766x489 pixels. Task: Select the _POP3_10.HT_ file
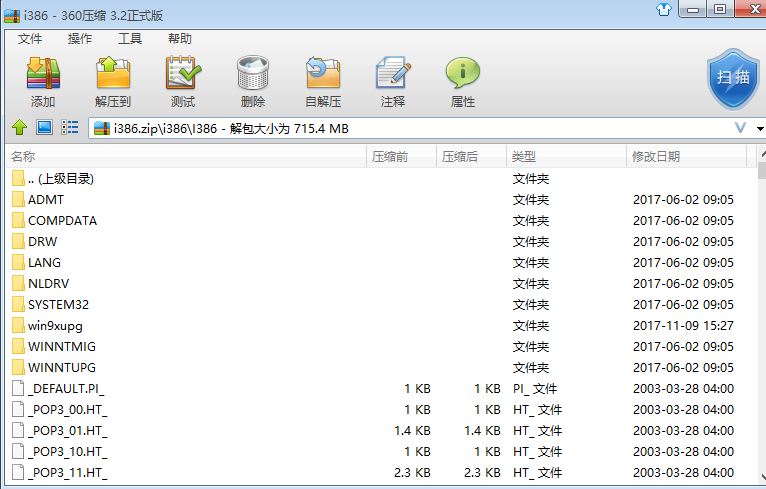[381, 451]
